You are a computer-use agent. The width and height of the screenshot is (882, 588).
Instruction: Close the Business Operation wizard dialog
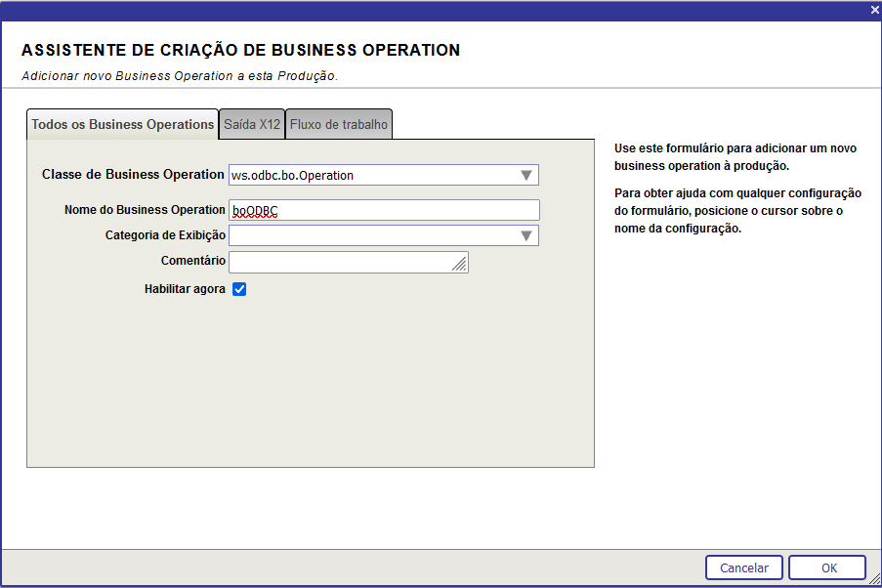point(874,9)
